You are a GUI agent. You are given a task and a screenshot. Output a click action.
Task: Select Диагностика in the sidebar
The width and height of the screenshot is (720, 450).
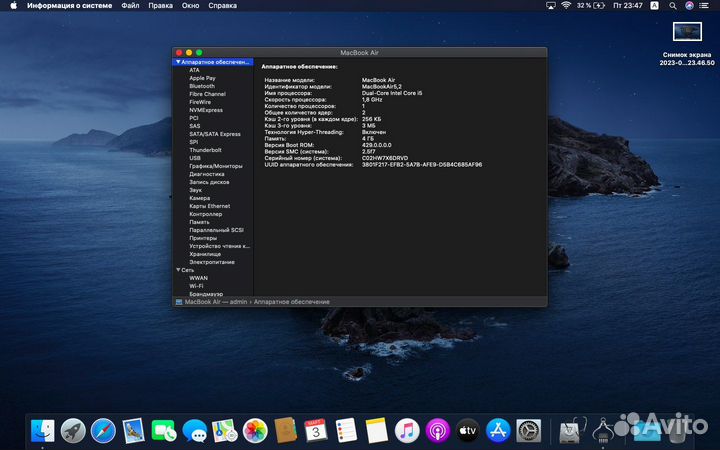(207, 174)
